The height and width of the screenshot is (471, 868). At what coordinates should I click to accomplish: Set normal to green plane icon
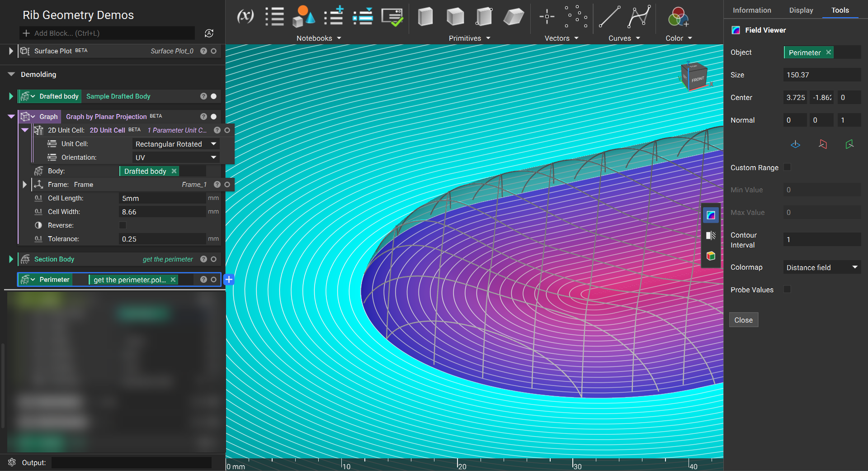click(x=849, y=144)
